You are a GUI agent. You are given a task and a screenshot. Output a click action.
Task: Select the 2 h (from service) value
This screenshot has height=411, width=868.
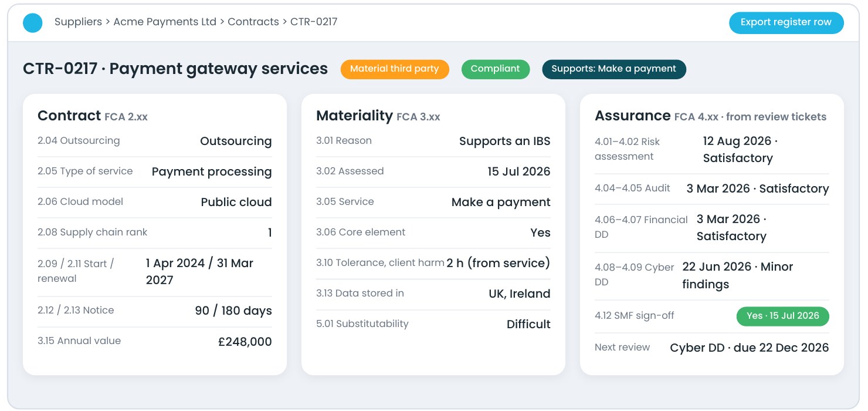point(499,263)
